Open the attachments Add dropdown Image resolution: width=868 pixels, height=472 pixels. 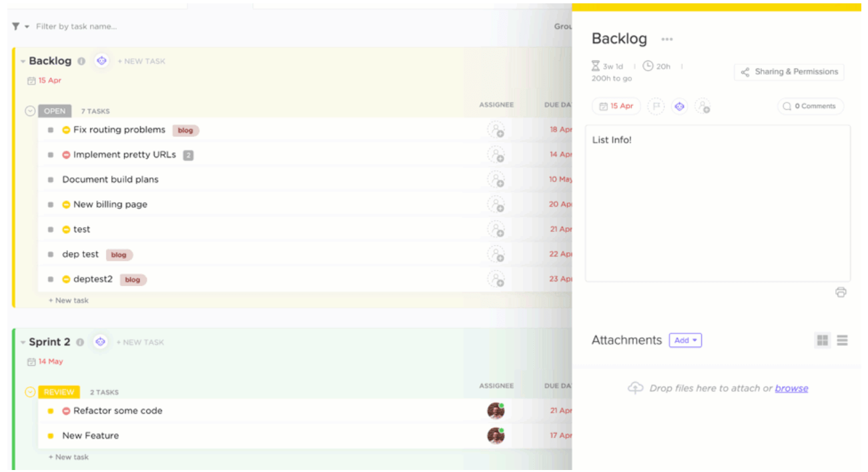[685, 341]
